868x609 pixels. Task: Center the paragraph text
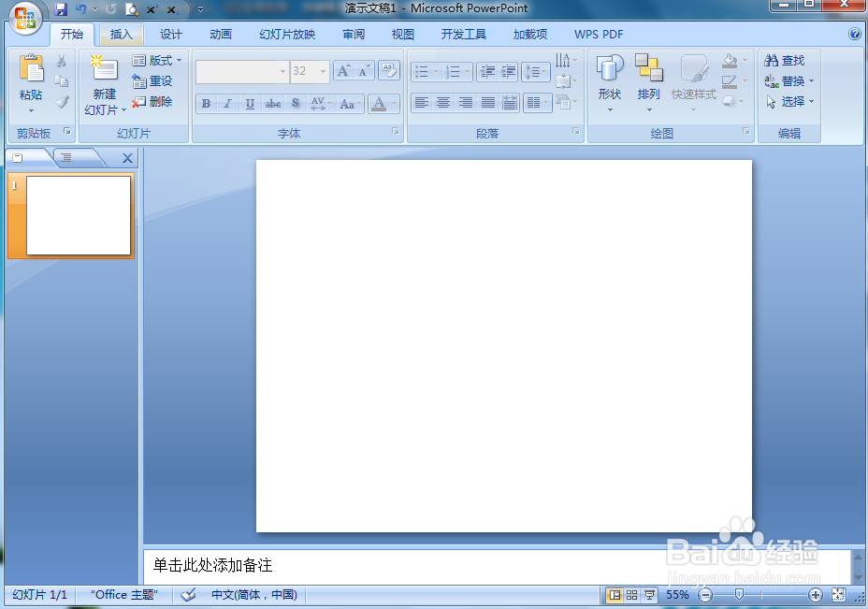point(442,102)
